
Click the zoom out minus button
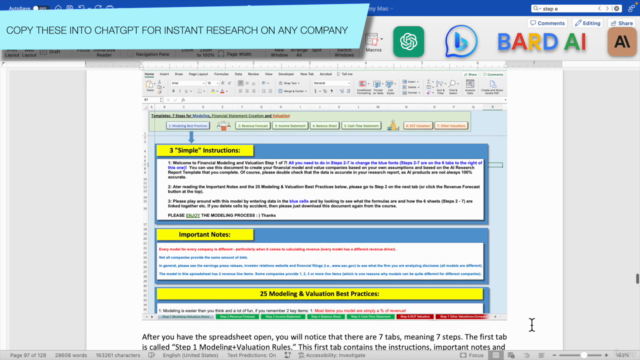(554, 355)
